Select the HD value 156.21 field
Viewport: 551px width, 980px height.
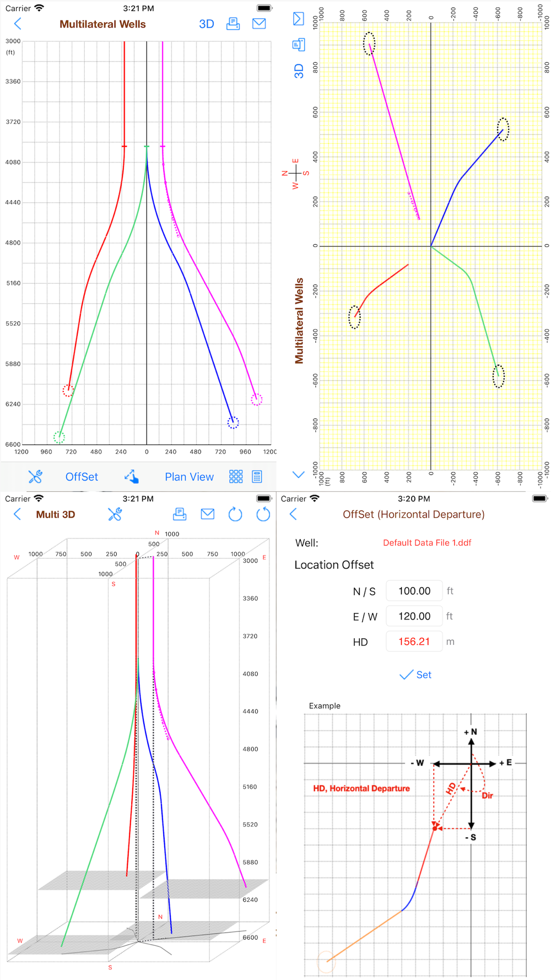(414, 642)
